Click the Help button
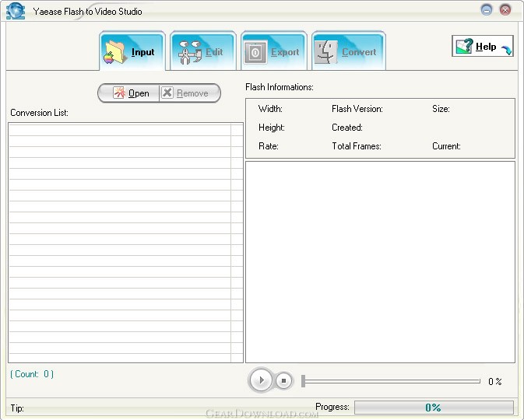Image resolution: width=524 pixels, height=420 pixels. (483, 46)
